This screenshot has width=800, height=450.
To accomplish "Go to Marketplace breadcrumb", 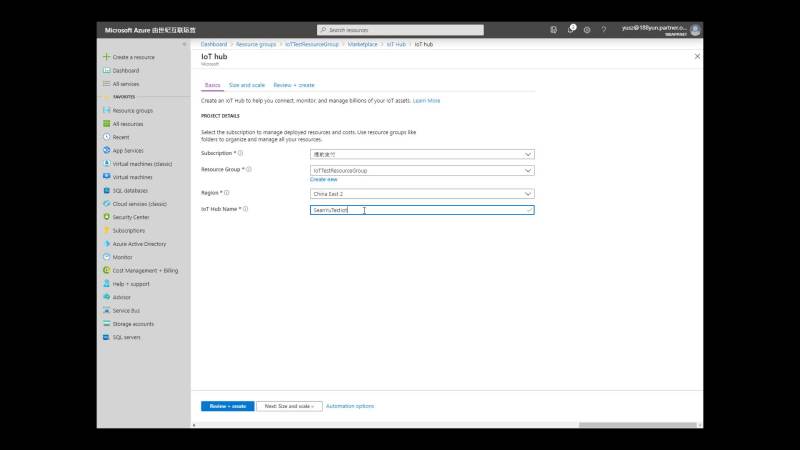I will (x=362, y=44).
